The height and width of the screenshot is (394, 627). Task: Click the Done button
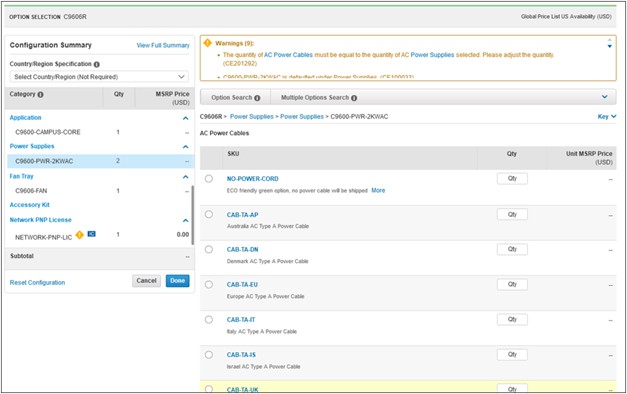(x=178, y=281)
